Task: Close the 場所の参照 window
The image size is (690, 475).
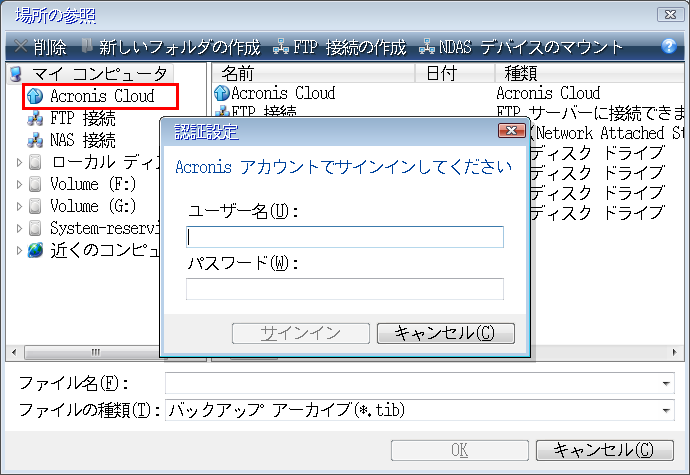Action: click(x=670, y=15)
